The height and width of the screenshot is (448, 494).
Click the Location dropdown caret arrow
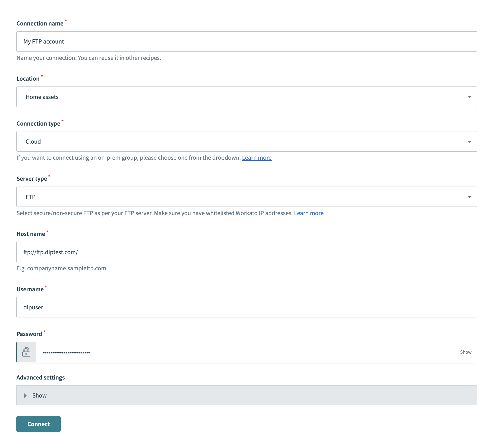click(470, 97)
